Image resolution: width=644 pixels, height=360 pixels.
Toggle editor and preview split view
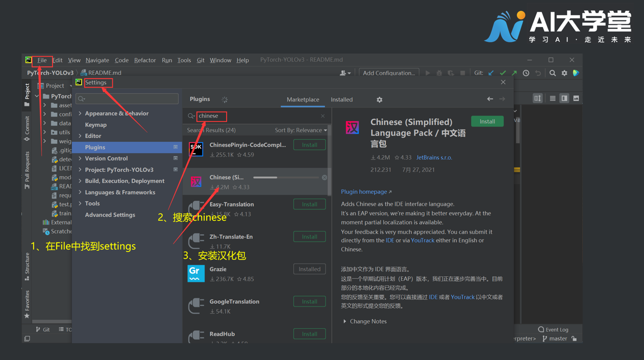[x=564, y=98]
